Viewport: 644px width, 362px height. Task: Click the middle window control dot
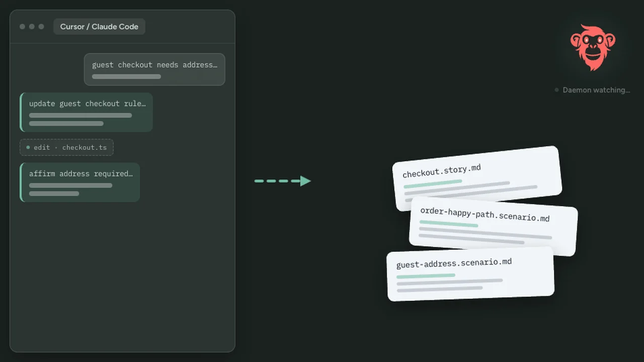point(32,27)
